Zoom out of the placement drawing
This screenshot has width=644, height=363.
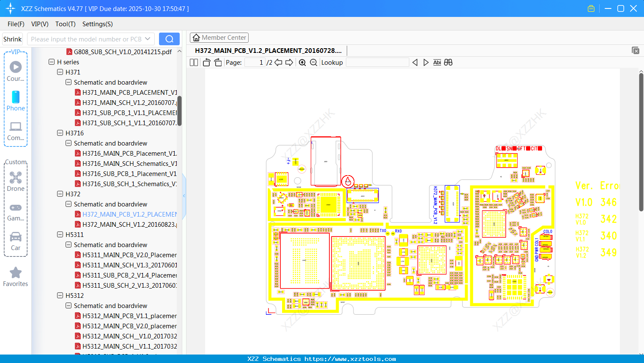[x=313, y=62]
